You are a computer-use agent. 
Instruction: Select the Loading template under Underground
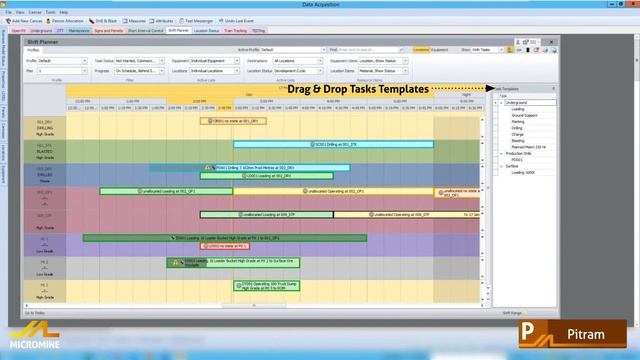(518, 109)
